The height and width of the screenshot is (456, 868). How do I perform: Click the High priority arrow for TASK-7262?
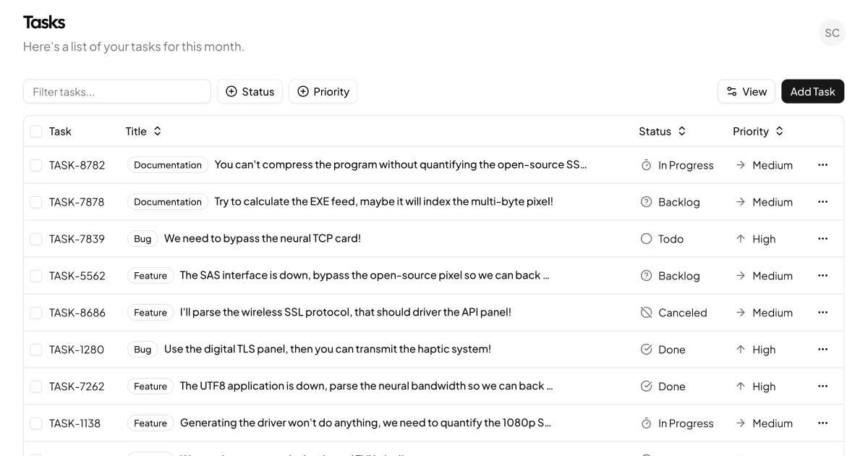click(741, 386)
